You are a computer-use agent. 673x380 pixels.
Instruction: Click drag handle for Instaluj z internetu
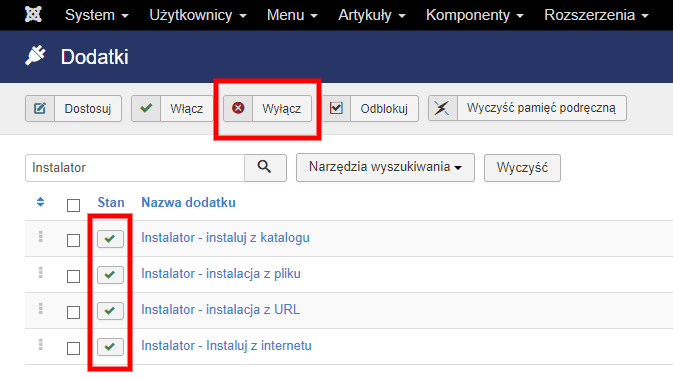coord(40,345)
